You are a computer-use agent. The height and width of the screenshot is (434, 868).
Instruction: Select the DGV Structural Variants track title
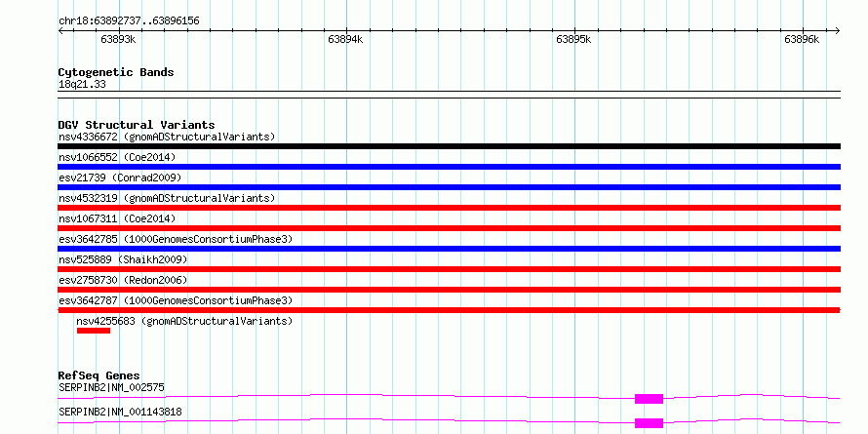click(137, 125)
